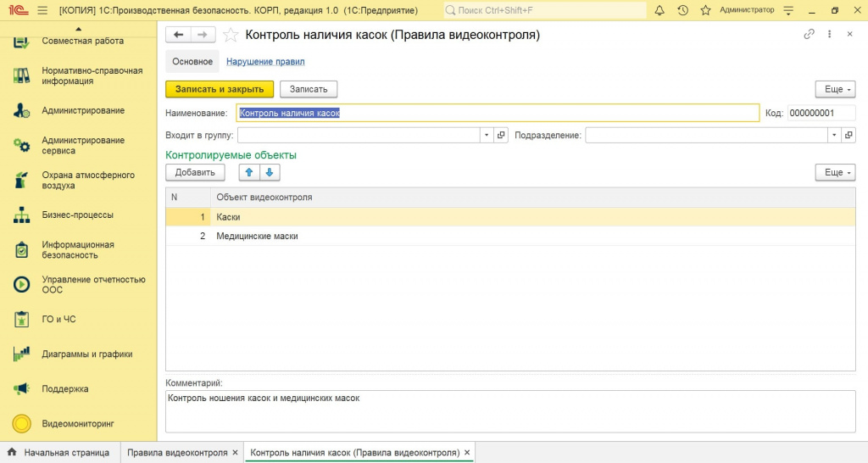Select the Медицинские маски row
868x463 pixels.
pos(510,236)
